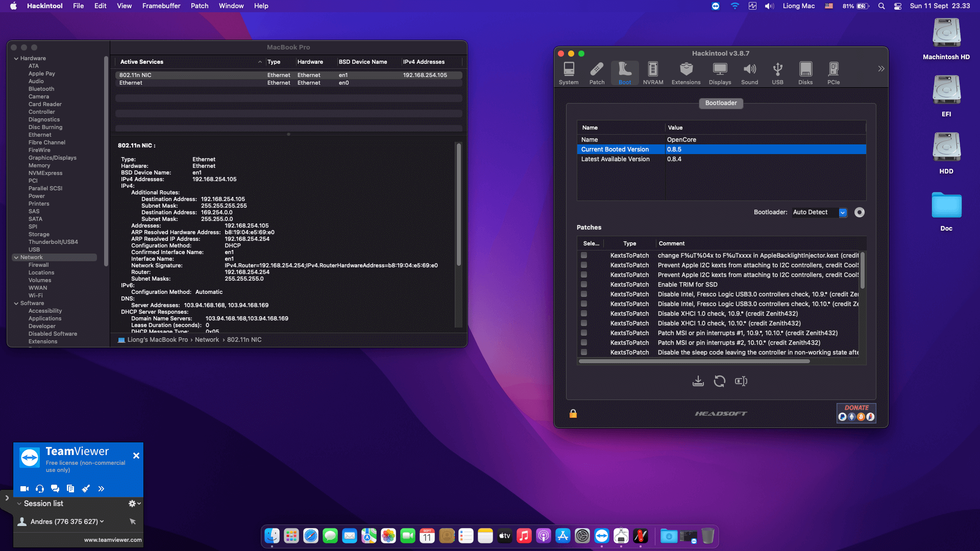
Task: Close the TeamViewer panel with X
Action: point(136,456)
